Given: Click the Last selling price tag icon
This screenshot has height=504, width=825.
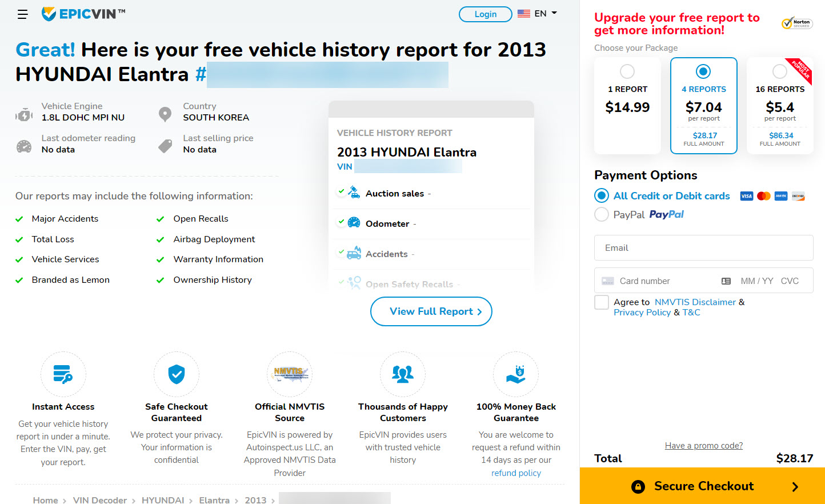Looking at the screenshot, I should tap(165, 146).
